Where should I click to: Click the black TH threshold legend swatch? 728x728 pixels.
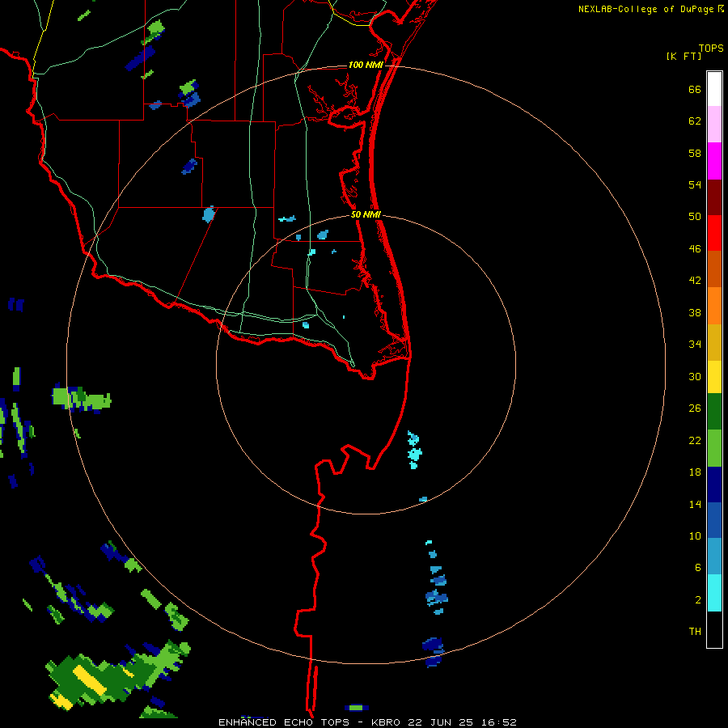[x=714, y=629]
